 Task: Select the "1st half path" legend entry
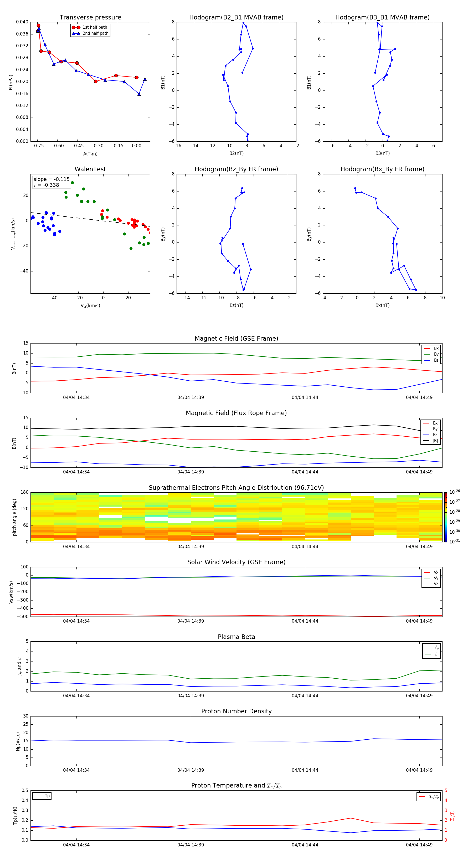coord(90,27)
